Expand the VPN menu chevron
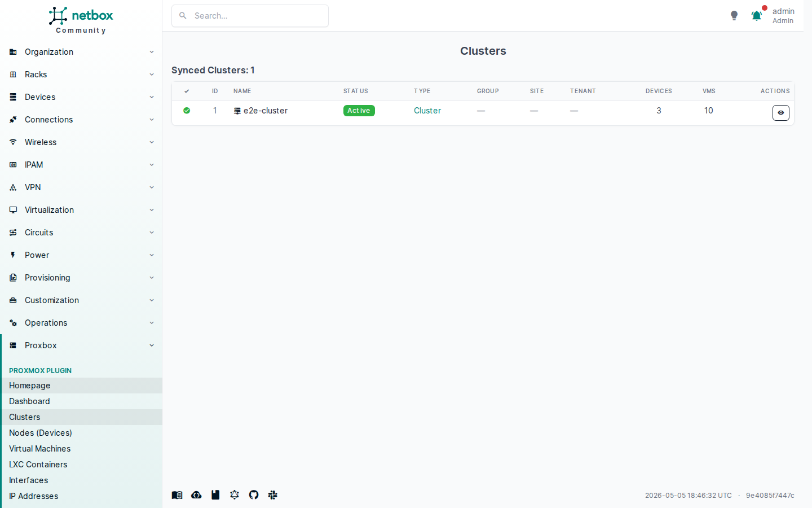This screenshot has width=812, height=508. [x=152, y=187]
